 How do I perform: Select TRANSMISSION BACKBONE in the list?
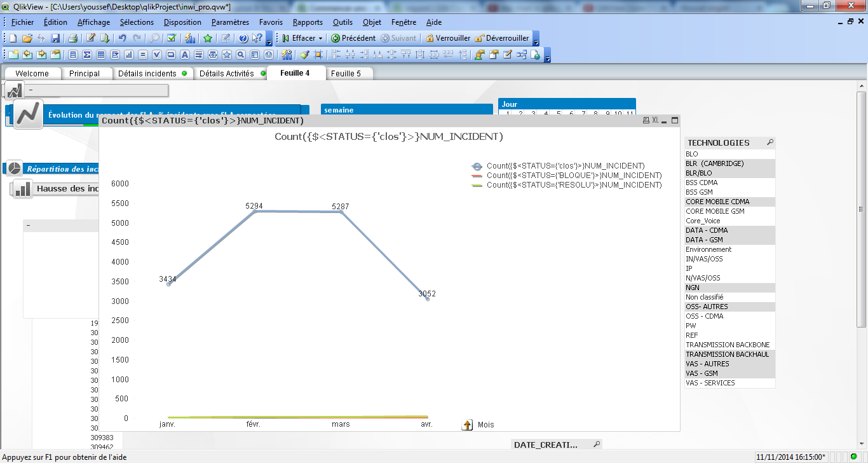(730, 345)
